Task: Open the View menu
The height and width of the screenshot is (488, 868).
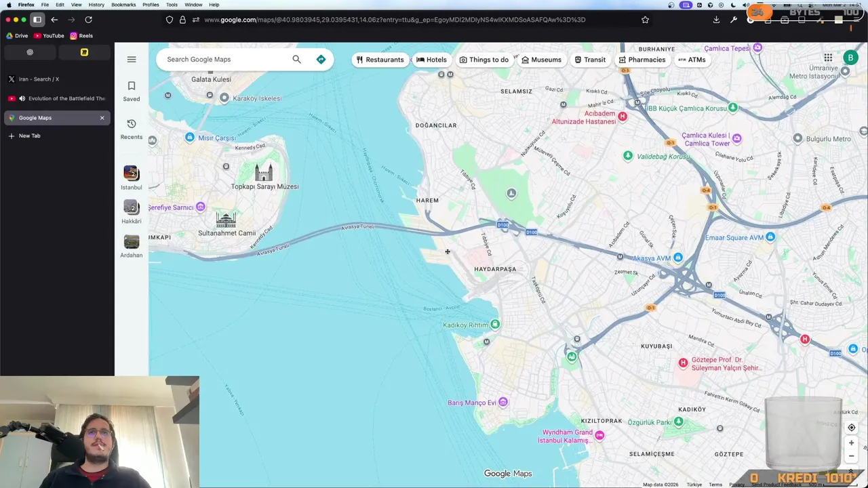Action: (76, 5)
